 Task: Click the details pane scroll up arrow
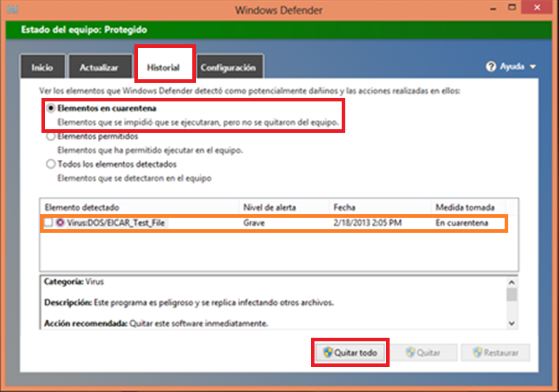point(512,282)
